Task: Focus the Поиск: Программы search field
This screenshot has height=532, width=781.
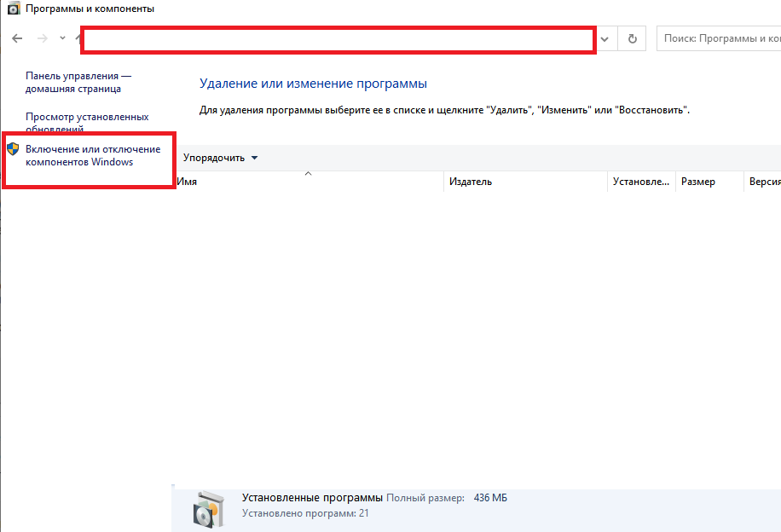Action: click(x=720, y=38)
